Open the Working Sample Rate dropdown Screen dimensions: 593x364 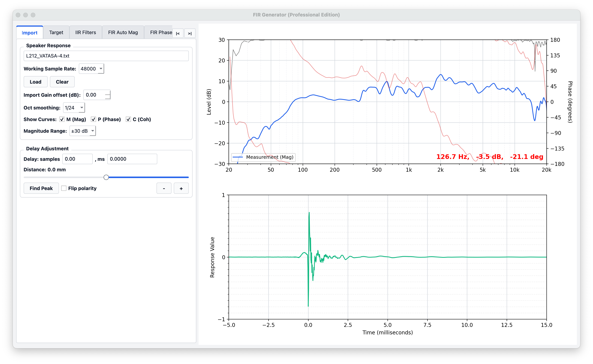coord(91,69)
